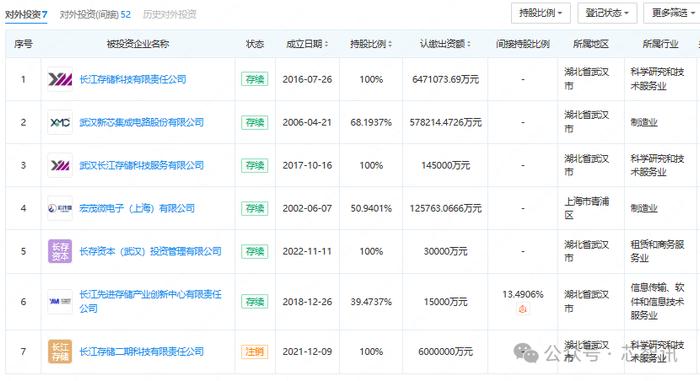
Task: Click the 68.1937% shareholding value
Action: (x=371, y=122)
